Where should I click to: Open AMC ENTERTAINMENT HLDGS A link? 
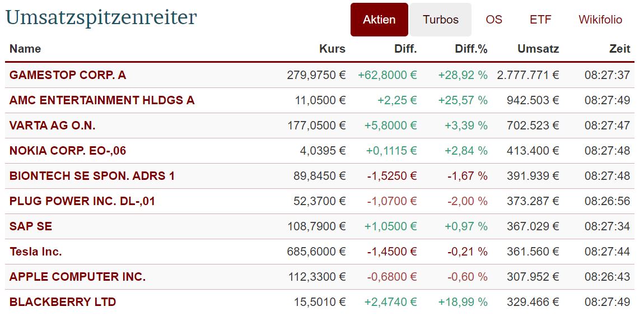102,100
